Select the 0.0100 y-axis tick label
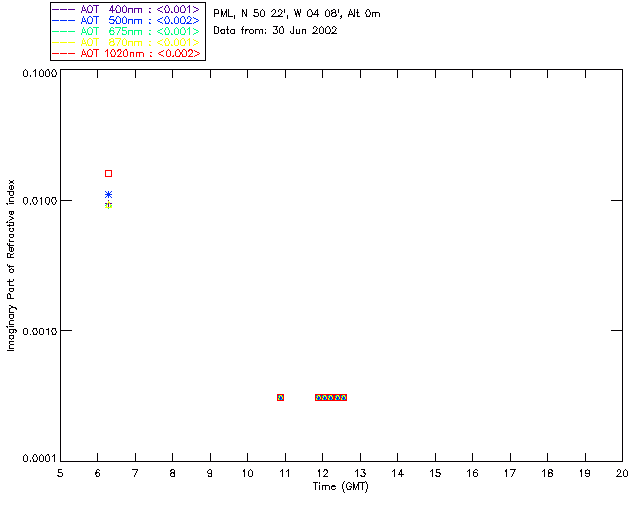The height and width of the screenshot is (512, 640). 40,201
